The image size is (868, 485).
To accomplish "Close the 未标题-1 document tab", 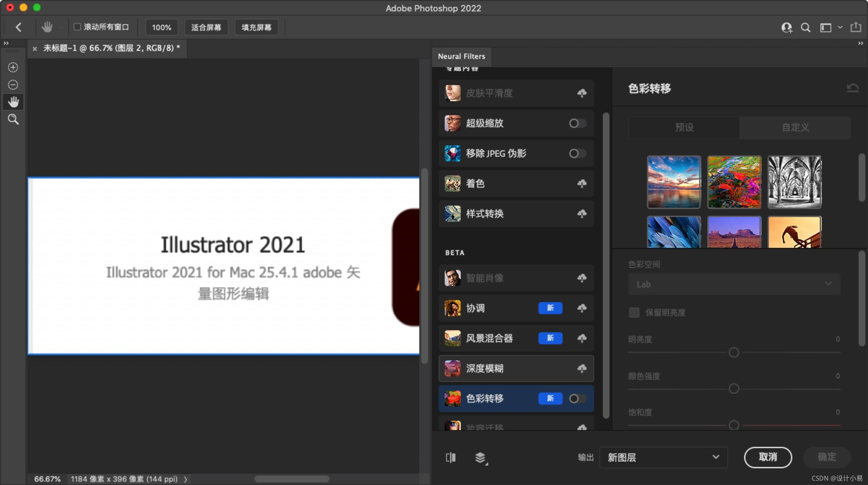I will (x=35, y=49).
